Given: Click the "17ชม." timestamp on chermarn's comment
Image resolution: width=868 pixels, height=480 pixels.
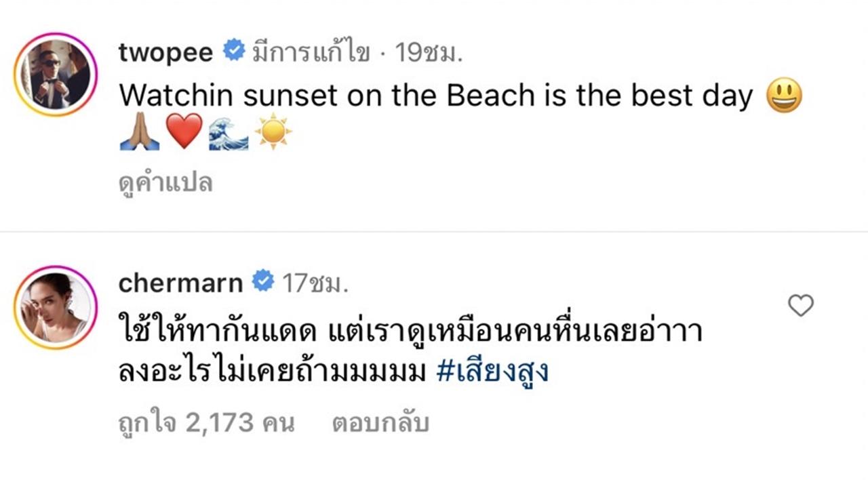Looking at the screenshot, I should 315,283.
